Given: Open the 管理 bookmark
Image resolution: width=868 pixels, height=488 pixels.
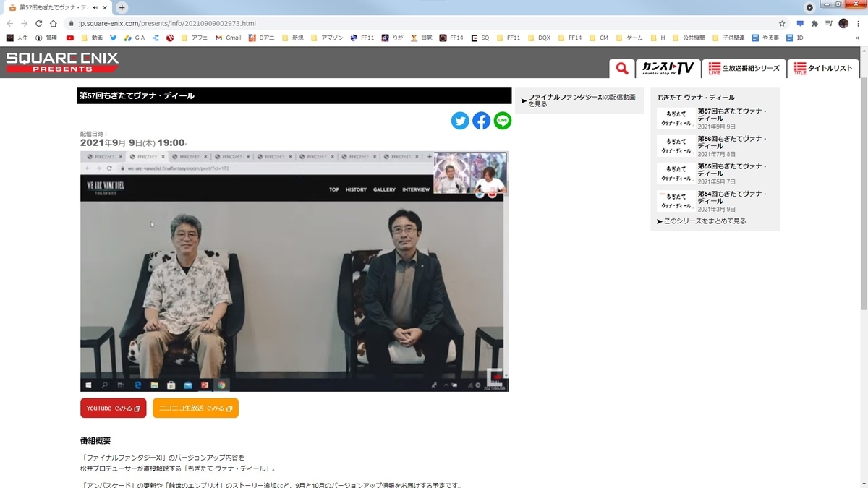Looking at the screenshot, I should pyautogui.click(x=46, y=38).
